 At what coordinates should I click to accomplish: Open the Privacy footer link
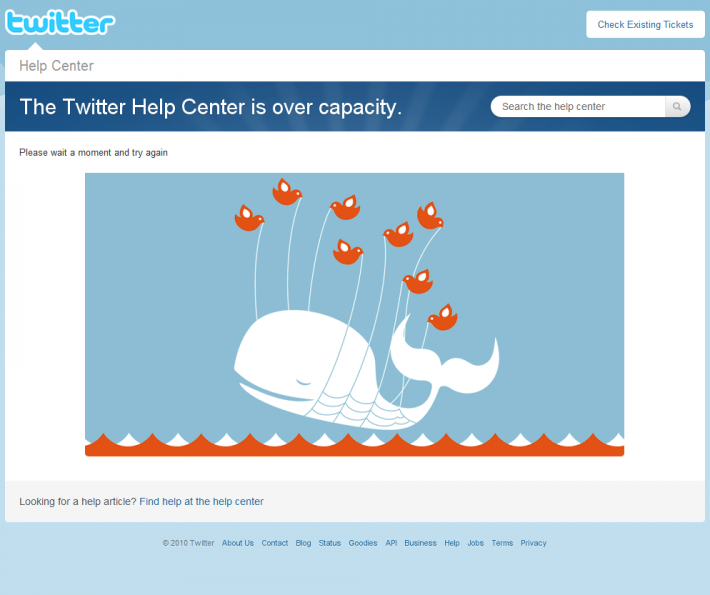coord(533,543)
